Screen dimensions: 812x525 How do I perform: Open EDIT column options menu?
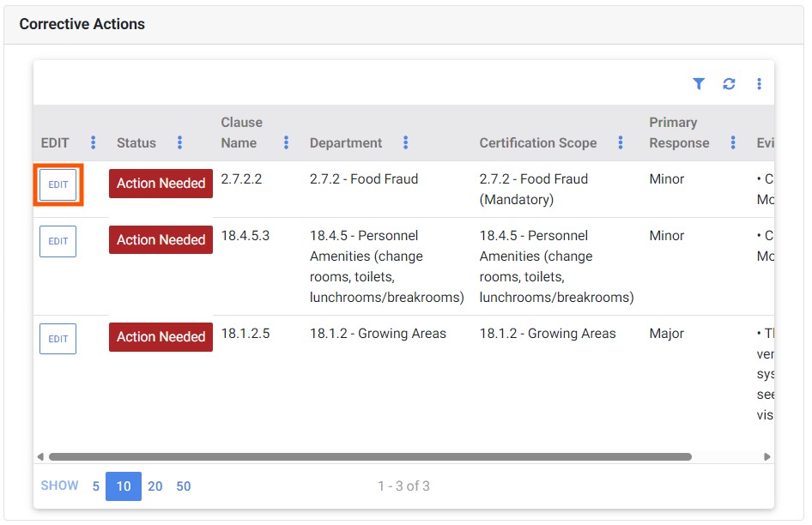pos(94,143)
